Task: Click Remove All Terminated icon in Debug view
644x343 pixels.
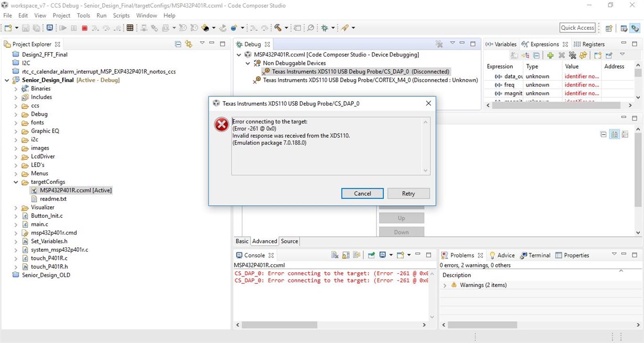Action: click(439, 44)
